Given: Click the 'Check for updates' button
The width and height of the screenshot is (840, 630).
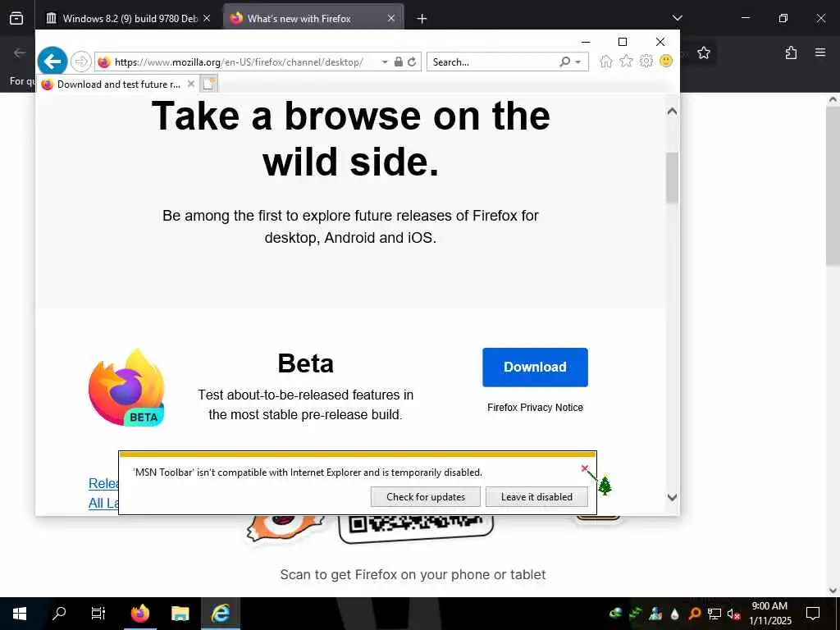Looking at the screenshot, I should pyautogui.click(x=426, y=496).
